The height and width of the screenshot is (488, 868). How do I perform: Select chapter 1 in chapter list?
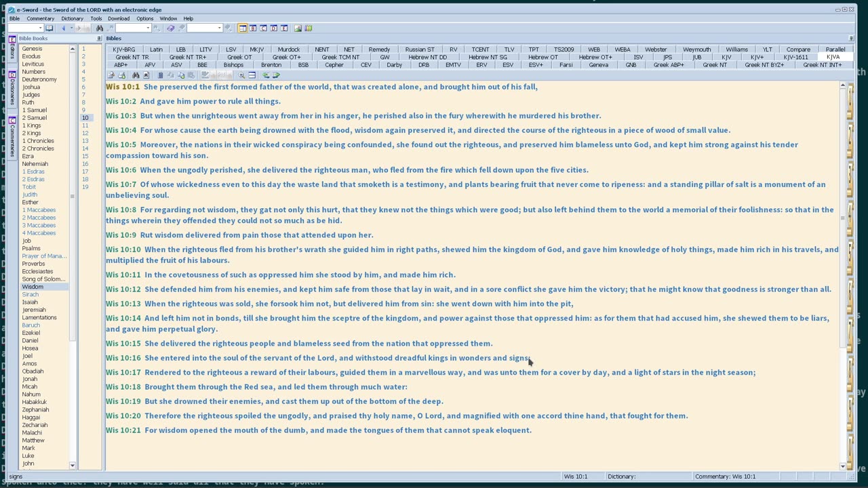coord(84,49)
